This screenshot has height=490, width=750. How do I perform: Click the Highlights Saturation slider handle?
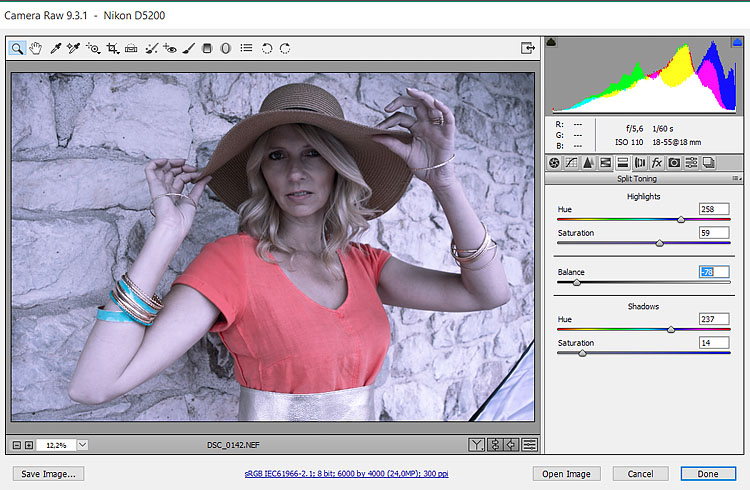[x=659, y=243]
